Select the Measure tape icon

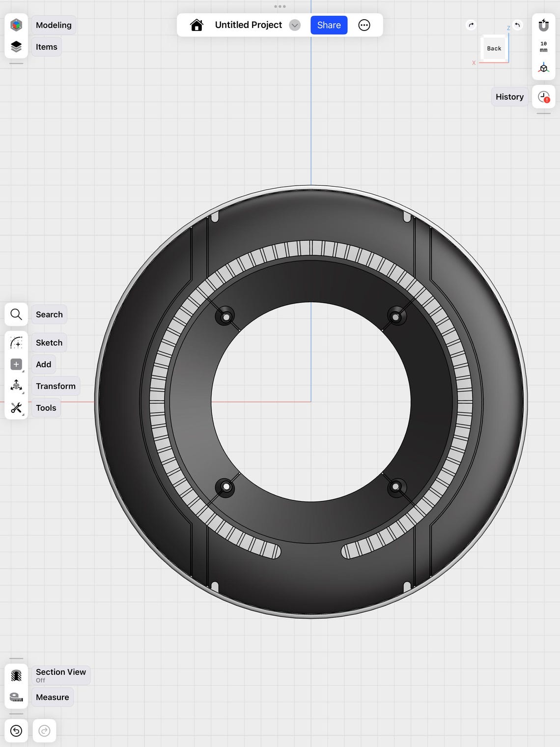[16, 697]
